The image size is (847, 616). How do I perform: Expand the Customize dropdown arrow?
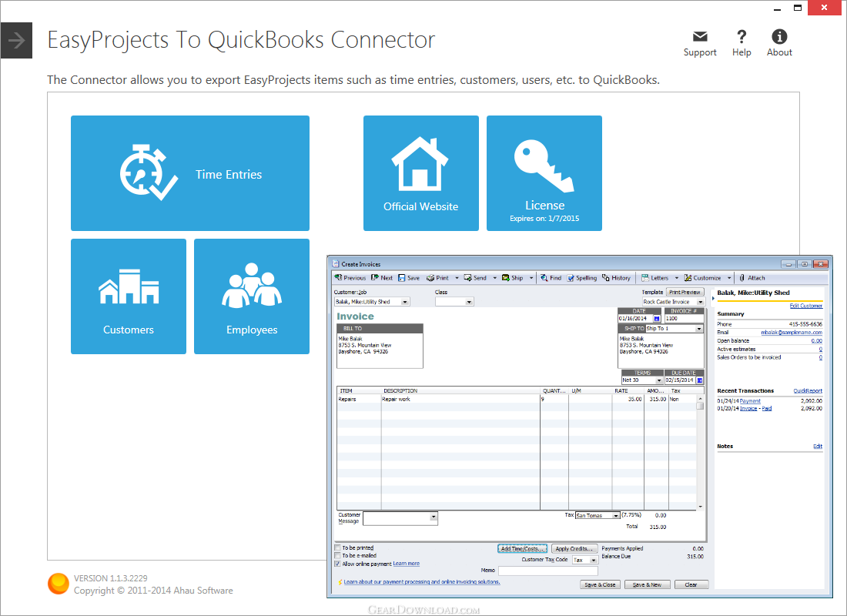click(x=728, y=278)
